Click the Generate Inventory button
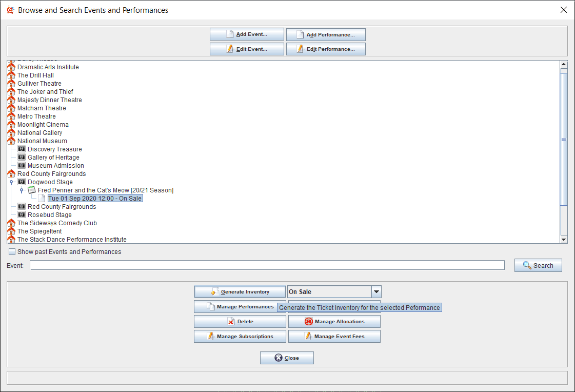 (x=240, y=292)
